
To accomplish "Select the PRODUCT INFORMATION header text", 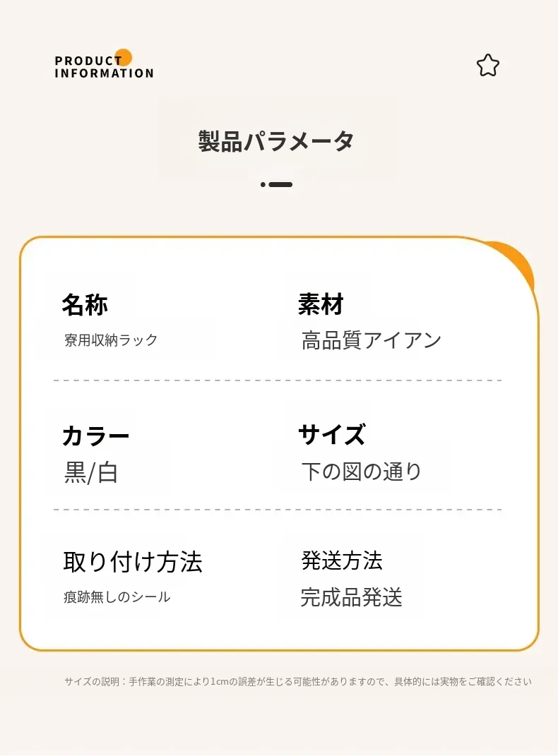I will coord(104,67).
